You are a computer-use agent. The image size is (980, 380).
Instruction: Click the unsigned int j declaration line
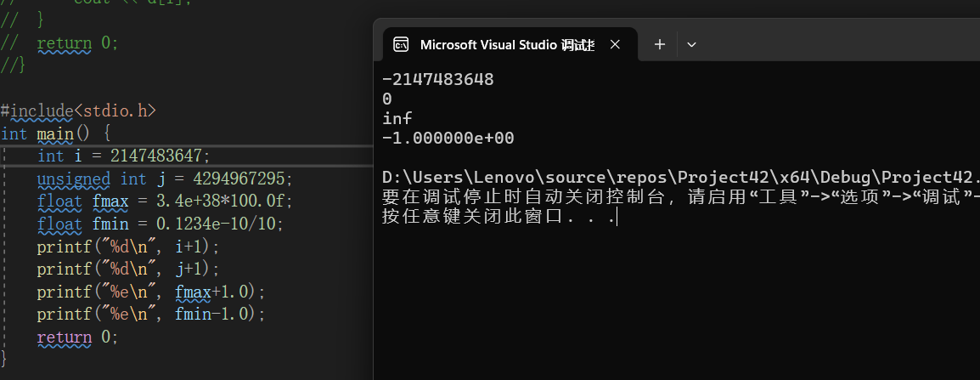pyautogui.click(x=164, y=179)
